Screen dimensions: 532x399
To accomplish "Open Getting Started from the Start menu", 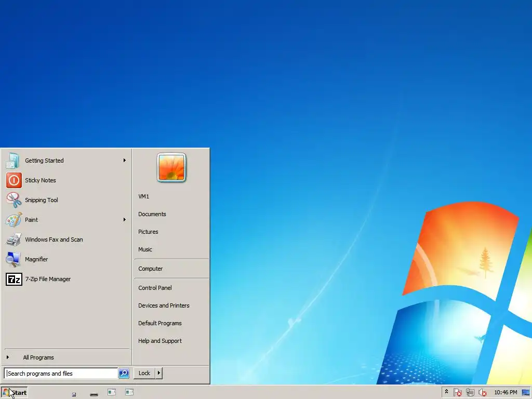I will click(66, 161).
